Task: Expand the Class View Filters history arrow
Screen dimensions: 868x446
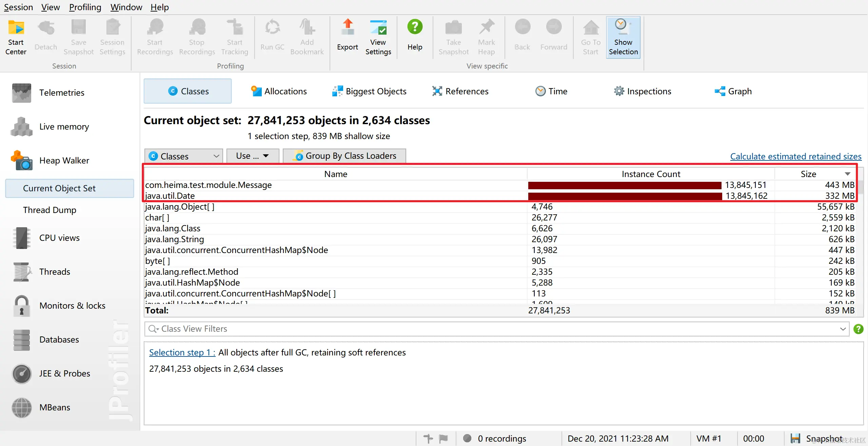Action: pyautogui.click(x=843, y=329)
